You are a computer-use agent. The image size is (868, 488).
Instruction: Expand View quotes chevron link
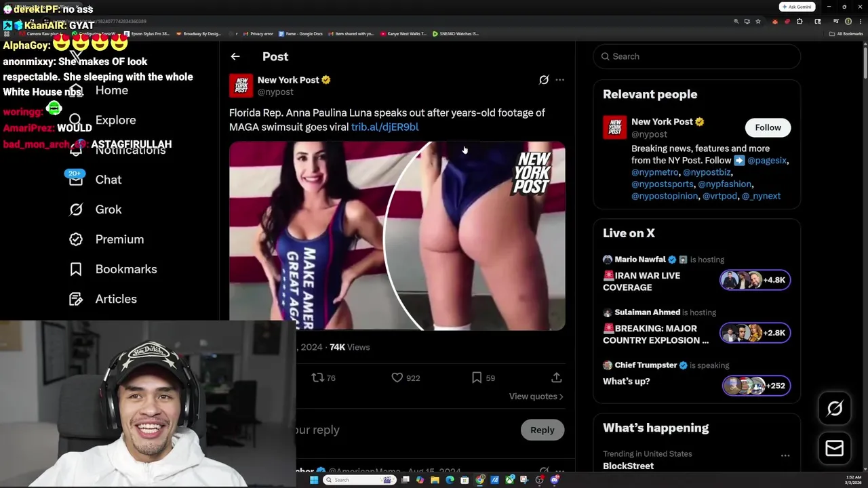tap(536, 396)
